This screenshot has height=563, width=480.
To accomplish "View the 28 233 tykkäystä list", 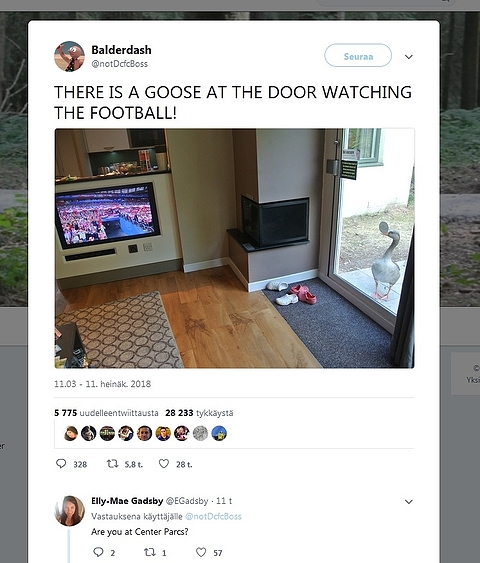I will [199, 413].
